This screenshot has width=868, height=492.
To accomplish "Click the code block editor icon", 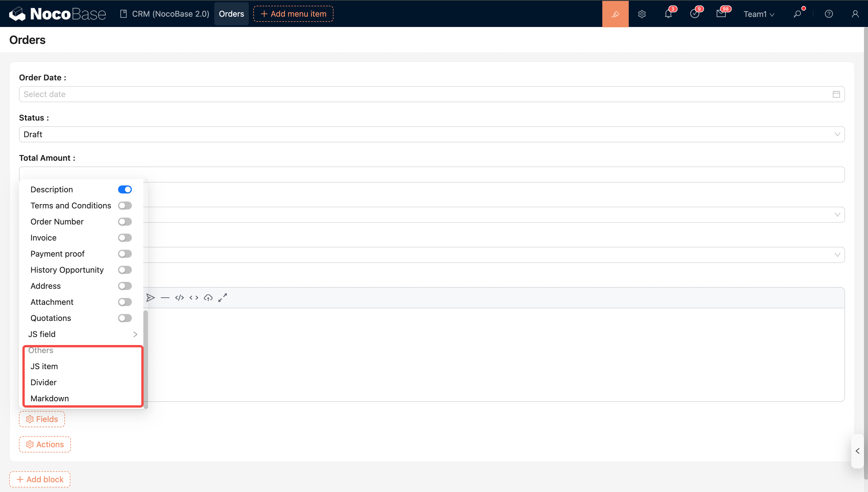I will (179, 298).
